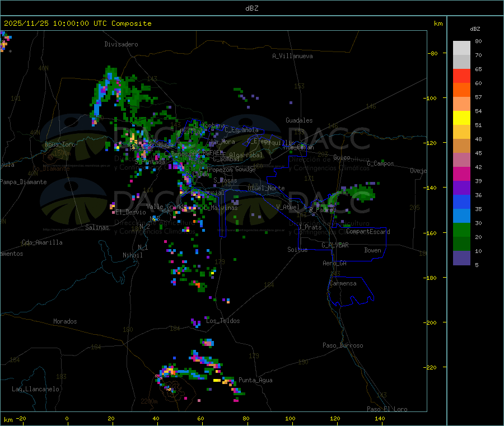
Task: Select the "-160" y-axis tick label
Action: tap(430, 233)
